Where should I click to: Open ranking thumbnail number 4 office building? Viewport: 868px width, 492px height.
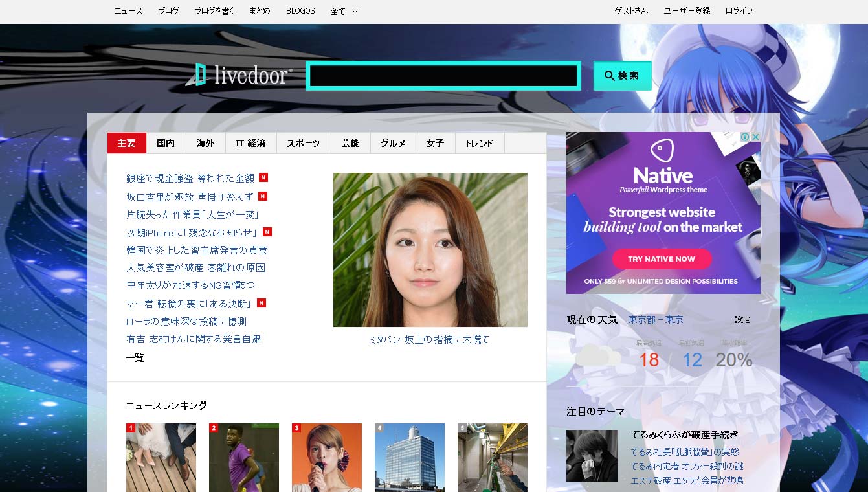(410, 457)
